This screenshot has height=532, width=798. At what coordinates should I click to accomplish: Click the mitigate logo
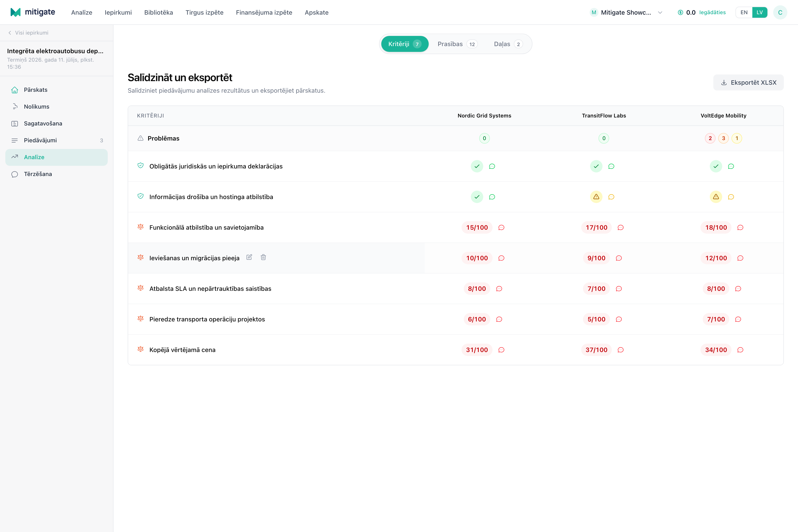pyautogui.click(x=33, y=12)
